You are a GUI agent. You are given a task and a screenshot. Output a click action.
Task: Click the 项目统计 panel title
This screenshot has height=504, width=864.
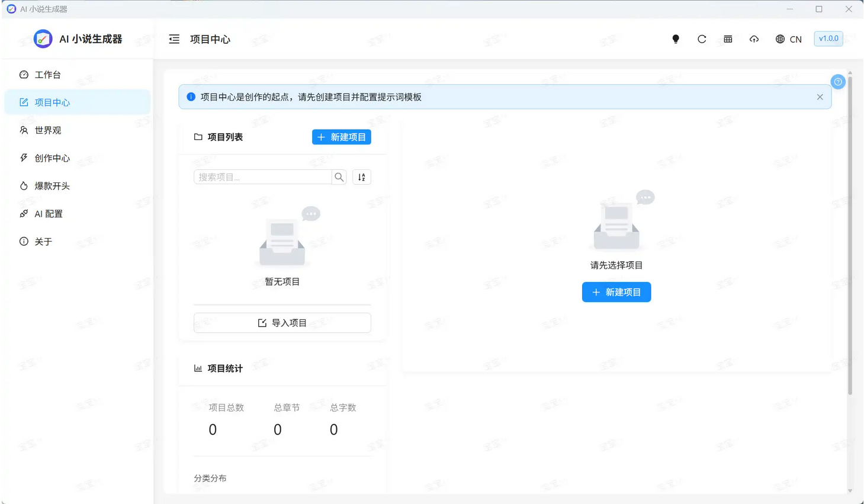(x=225, y=368)
